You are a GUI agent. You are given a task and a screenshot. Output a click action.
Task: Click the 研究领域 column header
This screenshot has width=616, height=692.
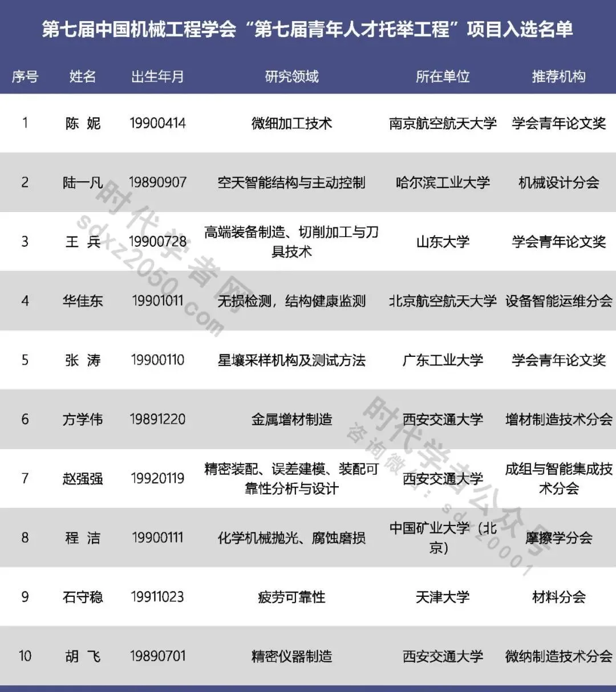[x=291, y=76]
